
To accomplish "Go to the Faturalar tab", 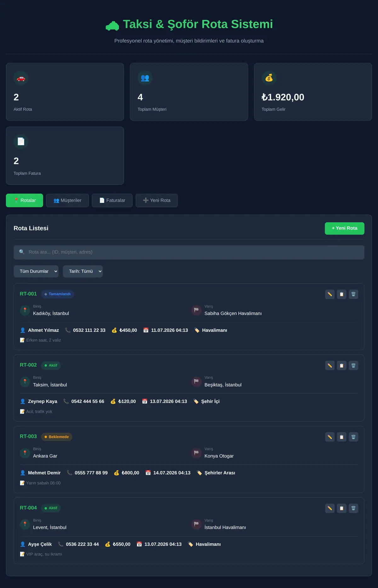I will (112, 201).
